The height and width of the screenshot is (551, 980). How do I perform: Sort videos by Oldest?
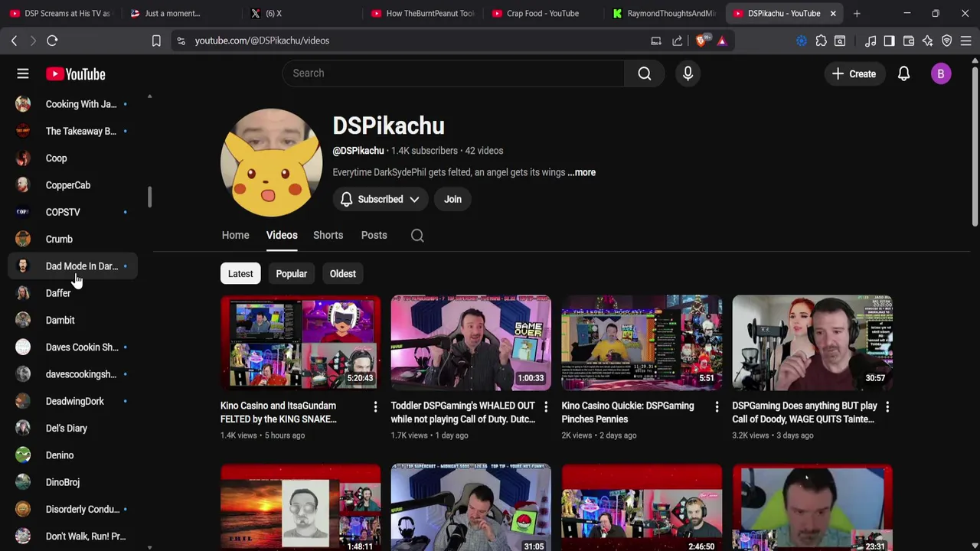343,274
